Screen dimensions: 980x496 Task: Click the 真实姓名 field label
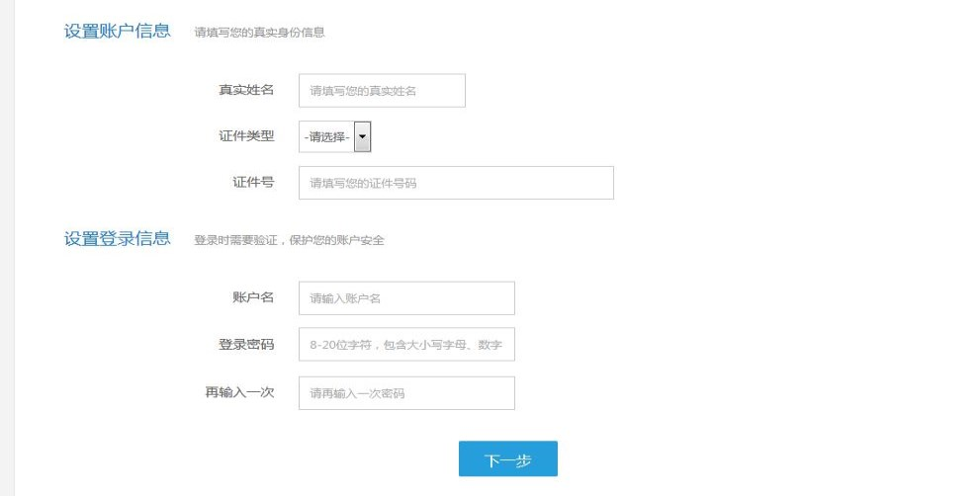point(246,90)
